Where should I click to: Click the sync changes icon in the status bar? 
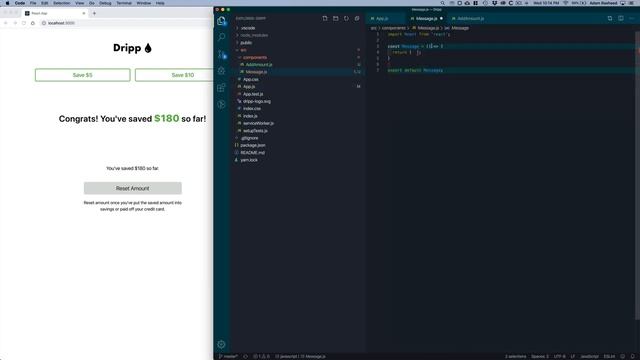pyautogui.click(x=245, y=356)
